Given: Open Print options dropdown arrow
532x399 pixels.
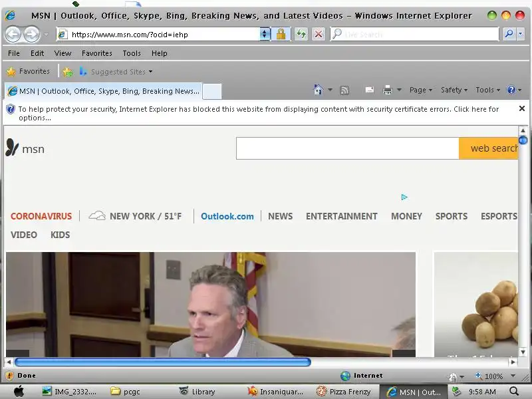Looking at the screenshot, I should point(400,90).
